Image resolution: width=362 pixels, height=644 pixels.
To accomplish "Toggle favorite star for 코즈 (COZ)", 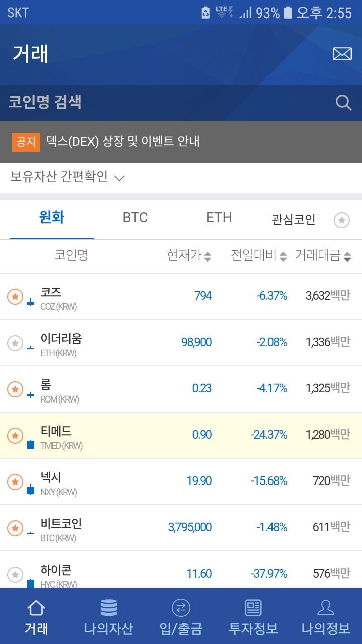I will (x=15, y=295).
